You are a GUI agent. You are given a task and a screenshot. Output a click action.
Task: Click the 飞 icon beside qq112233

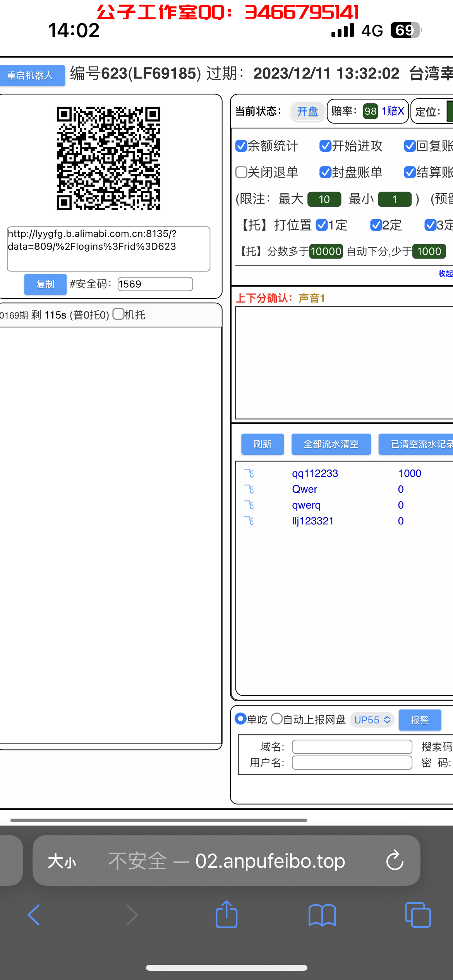[x=249, y=473]
